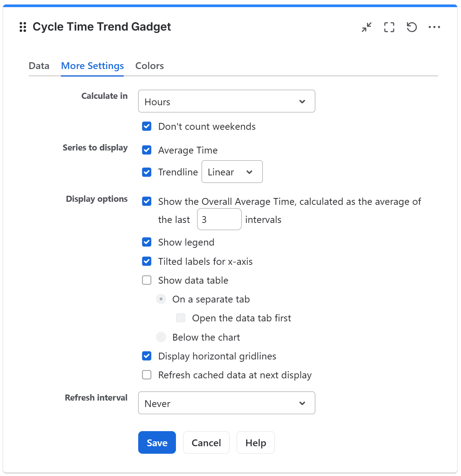This screenshot has height=476, width=461.
Task: Click the Refresh interval label
Action: point(96,398)
